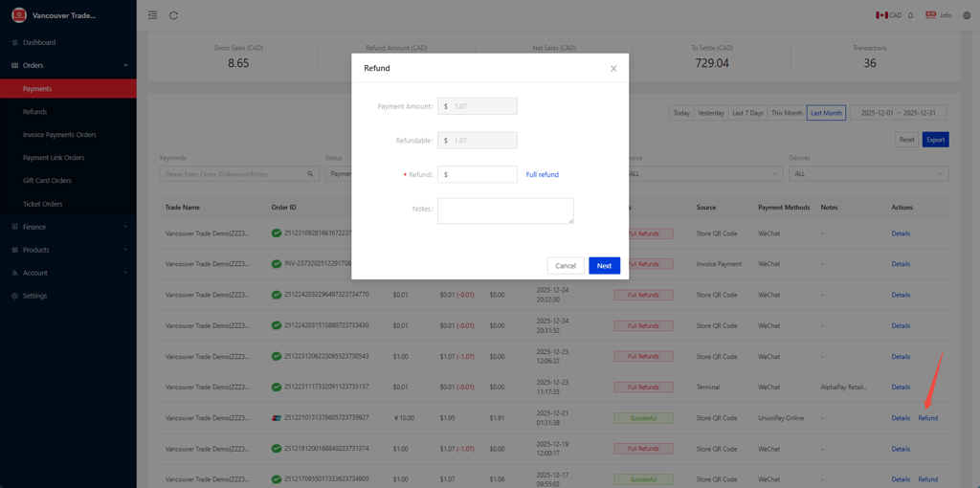
Task: Click the Full refund link
Action: 542,174
